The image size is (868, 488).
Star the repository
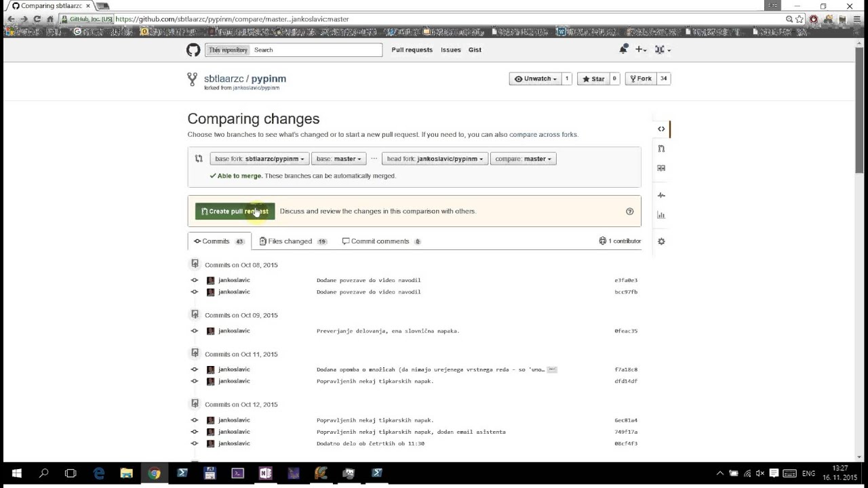pyautogui.click(x=593, y=79)
